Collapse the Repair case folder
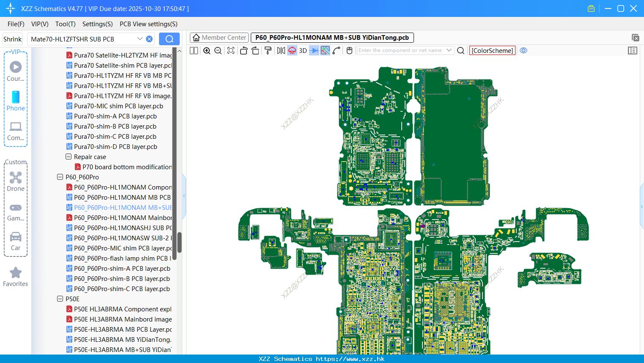This screenshot has height=363, width=644. [x=69, y=157]
